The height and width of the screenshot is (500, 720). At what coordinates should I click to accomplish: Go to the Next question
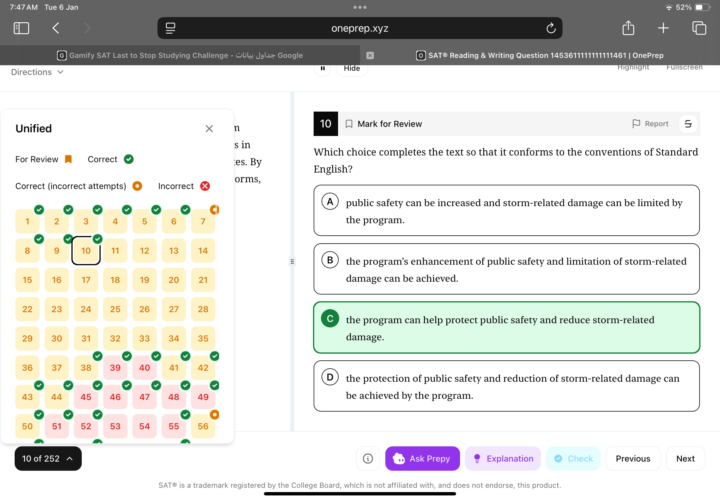(685, 459)
